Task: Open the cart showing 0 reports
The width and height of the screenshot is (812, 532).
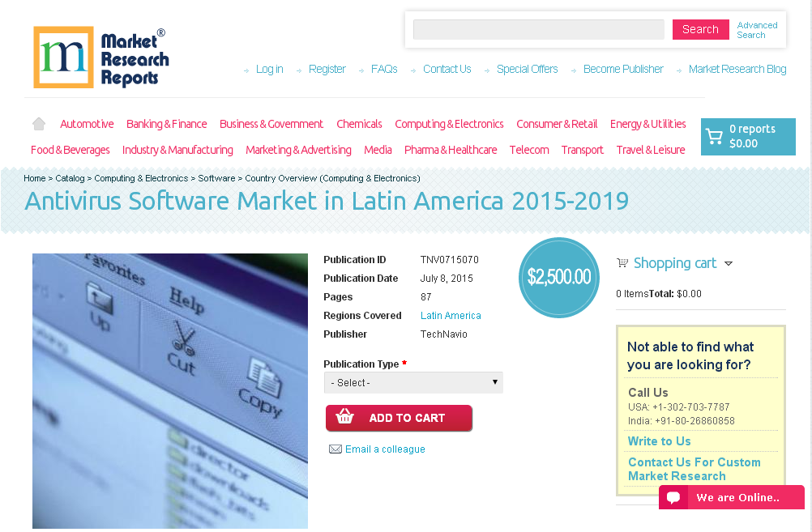Action: (747, 136)
